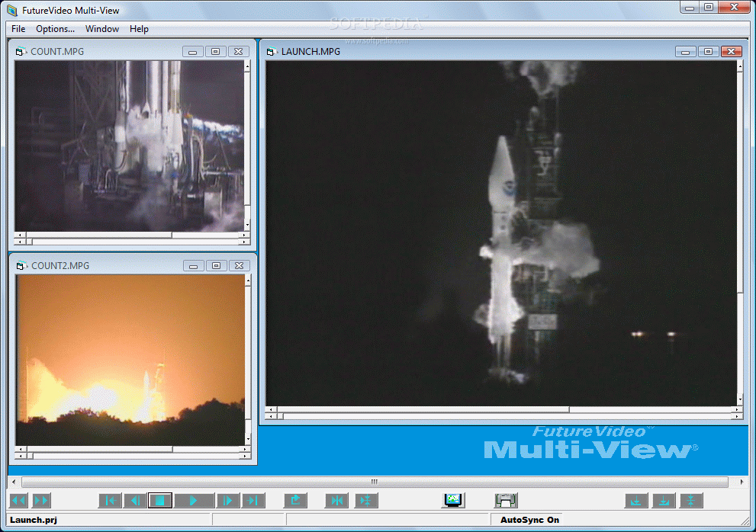Maximize the LAUNCH.MPG window
The image size is (756, 532).
(708, 52)
